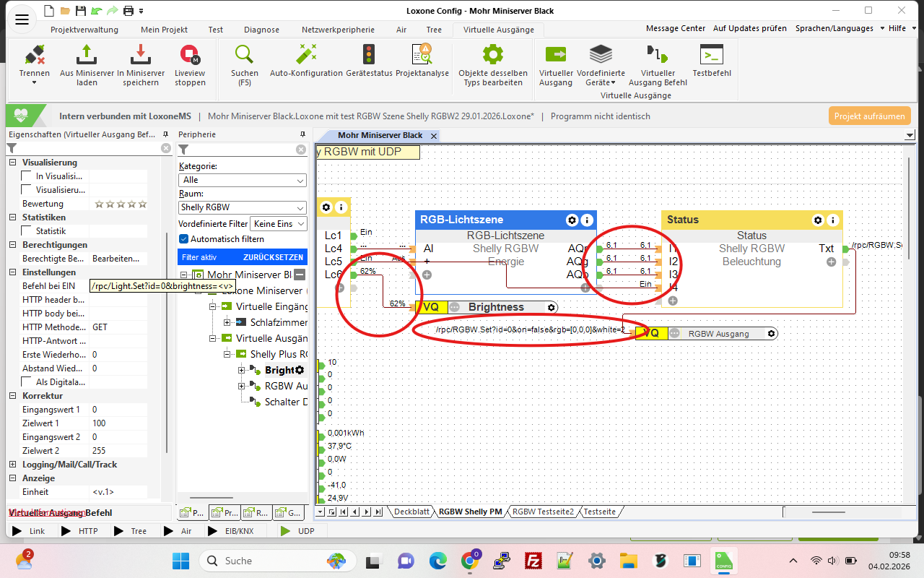Toggle the In Visualisi... checkbox
Viewport: 924px width, 578px height.
pos(27,176)
